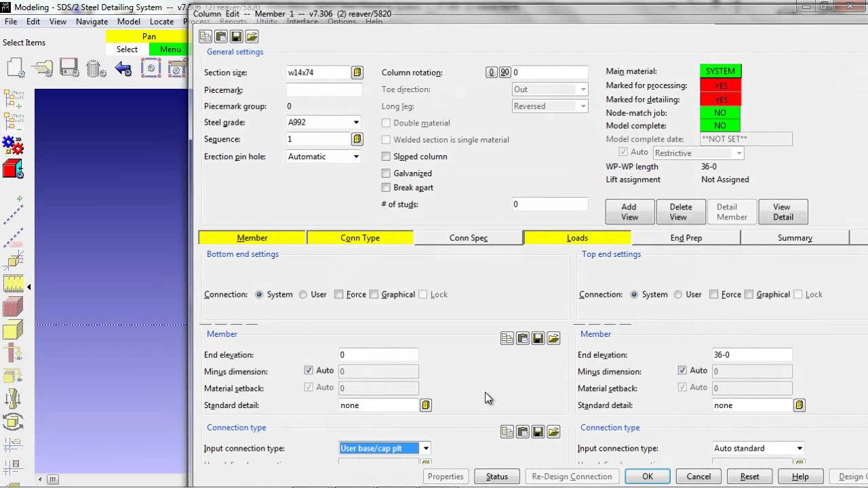Click the new document icon in Modeling toolbar
868x488 pixels.
click(x=16, y=68)
